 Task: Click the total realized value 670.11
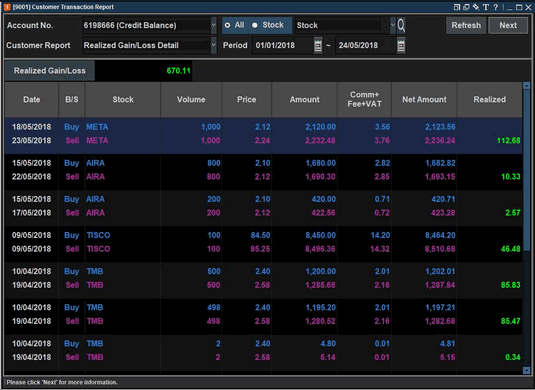click(178, 71)
